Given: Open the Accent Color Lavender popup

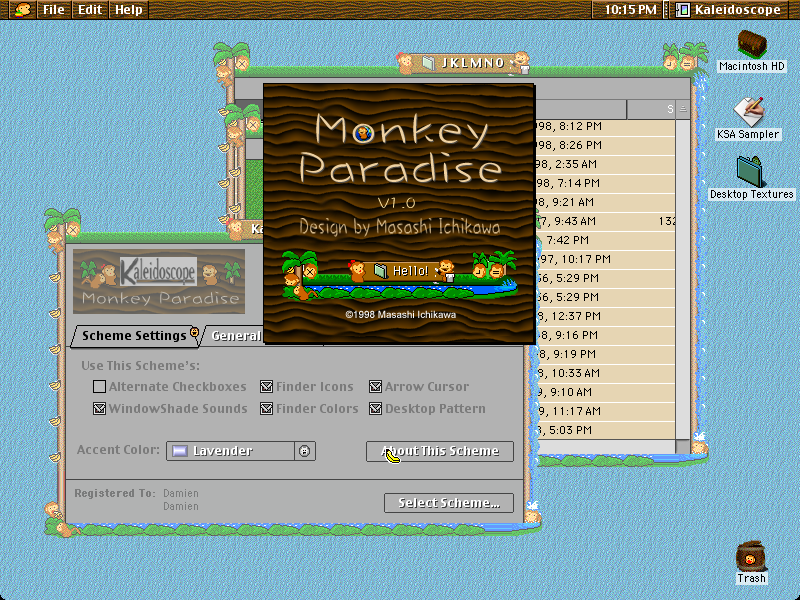Looking at the screenshot, I should [241, 451].
